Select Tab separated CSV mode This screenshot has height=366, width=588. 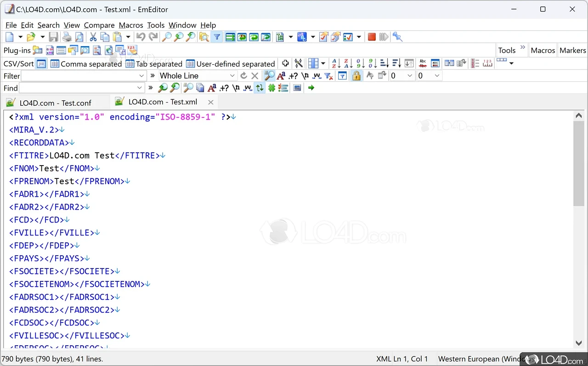coord(154,64)
